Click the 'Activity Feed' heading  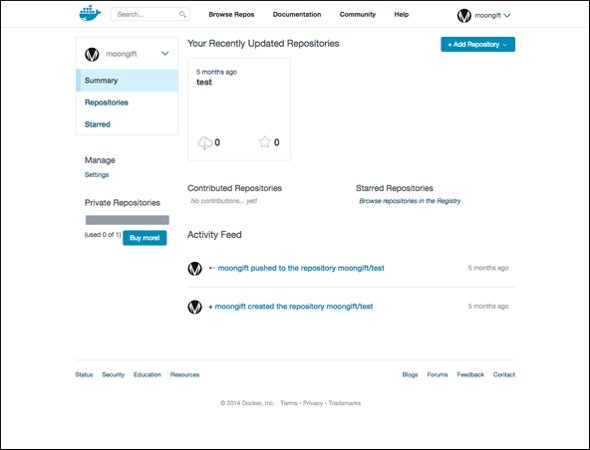click(x=214, y=235)
